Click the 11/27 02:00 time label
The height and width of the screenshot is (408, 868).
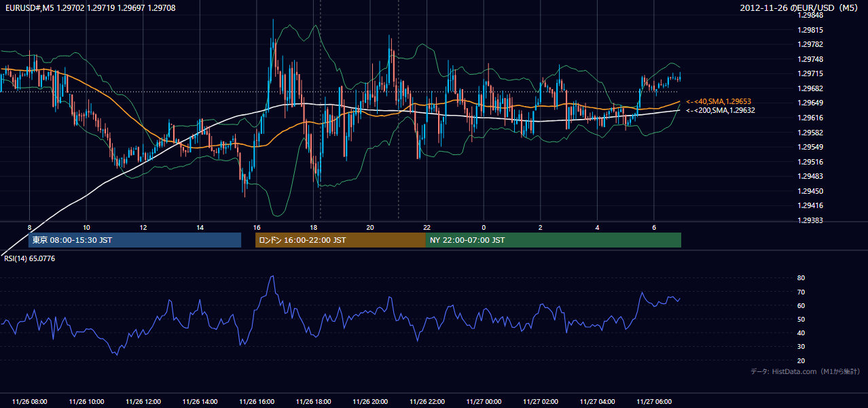pos(540,401)
